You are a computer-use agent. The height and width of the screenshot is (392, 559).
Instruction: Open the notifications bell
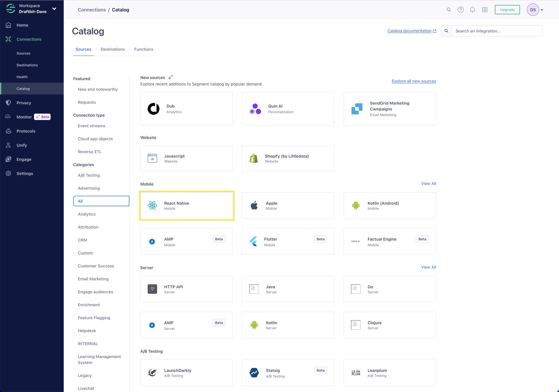tap(472, 10)
